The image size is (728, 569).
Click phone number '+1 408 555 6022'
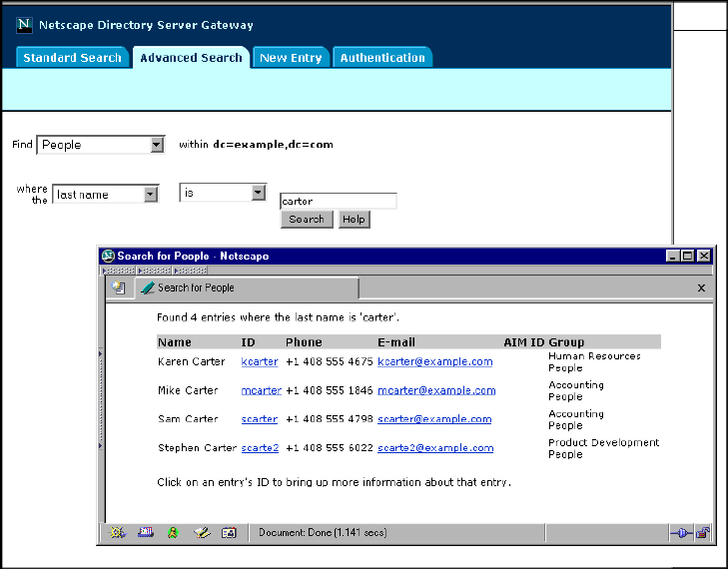pyautogui.click(x=330, y=448)
